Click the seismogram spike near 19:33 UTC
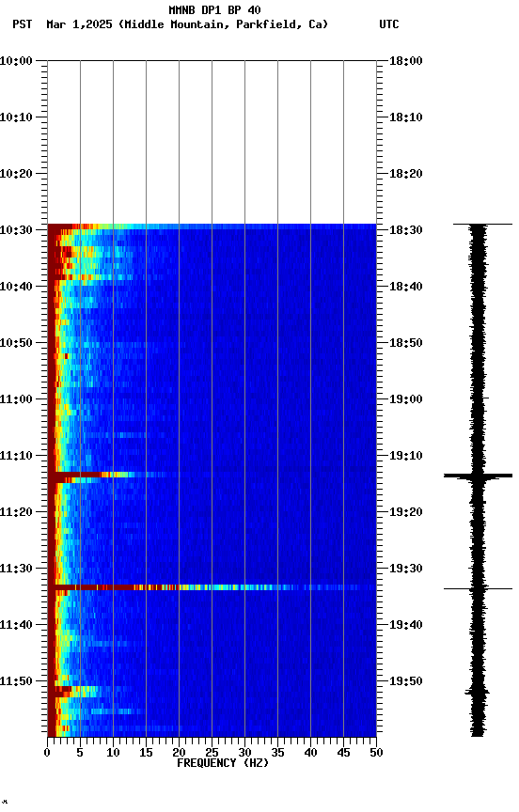This screenshot has height=812, width=519. (478, 589)
